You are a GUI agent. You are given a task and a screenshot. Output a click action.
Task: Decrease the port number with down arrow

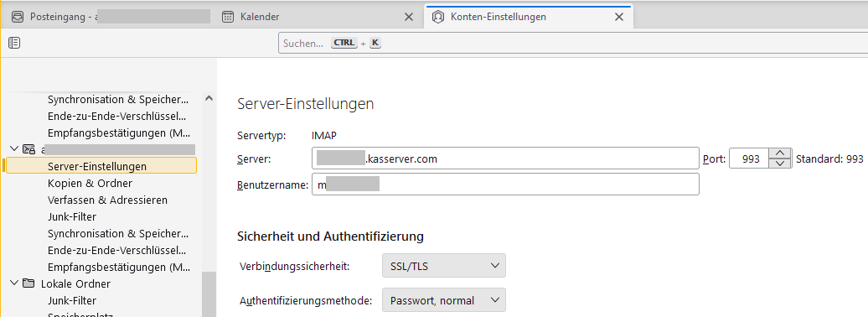point(780,164)
